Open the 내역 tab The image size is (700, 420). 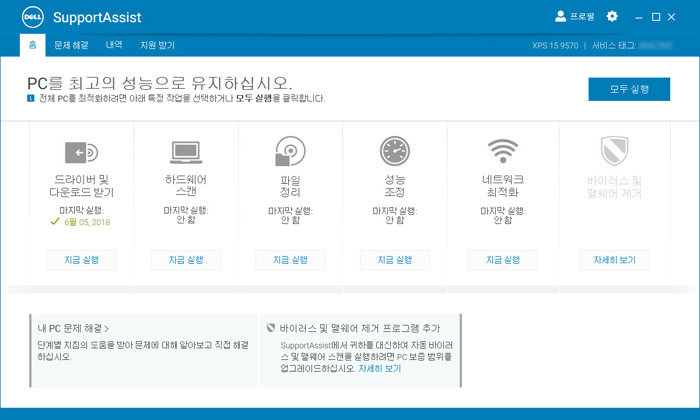point(114,45)
